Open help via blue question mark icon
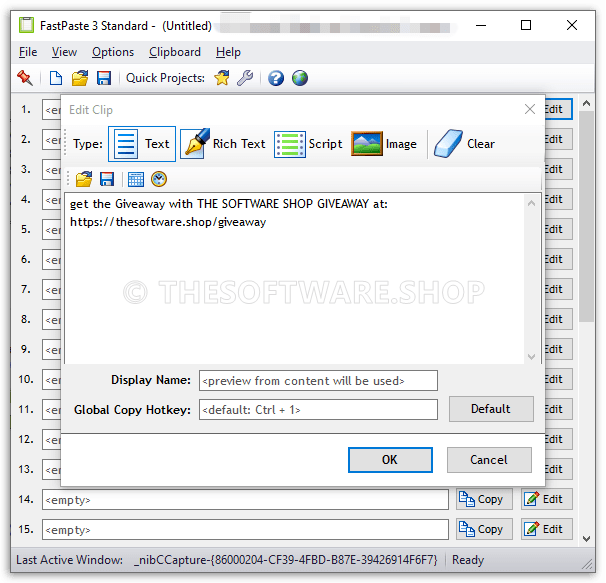This screenshot has width=606, height=583. (x=276, y=78)
